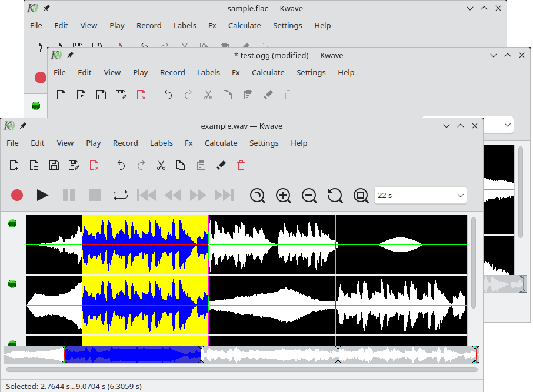Screen dimensions: 533x392
Task: Toggle third track green lamp in example.wav
Action: [12, 343]
